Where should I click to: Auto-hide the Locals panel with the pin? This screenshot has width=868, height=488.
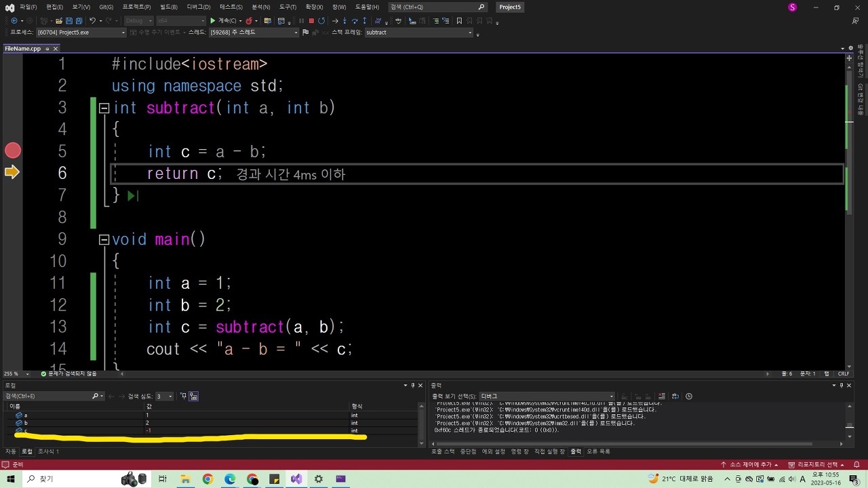(413, 385)
